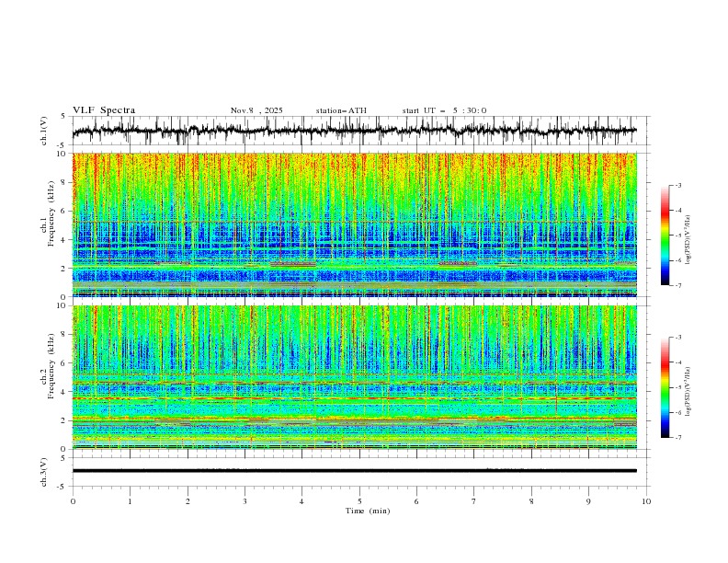Click the ch.3 flat waveform trace
The image size is (728, 563).
pyautogui.click(x=355, y=471)
